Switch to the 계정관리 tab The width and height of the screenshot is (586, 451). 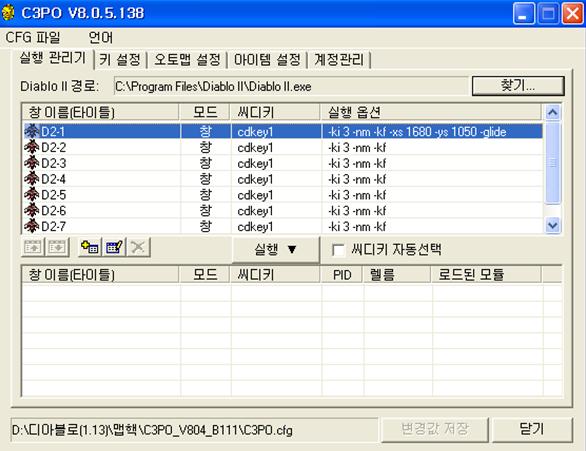click(339, 59)
